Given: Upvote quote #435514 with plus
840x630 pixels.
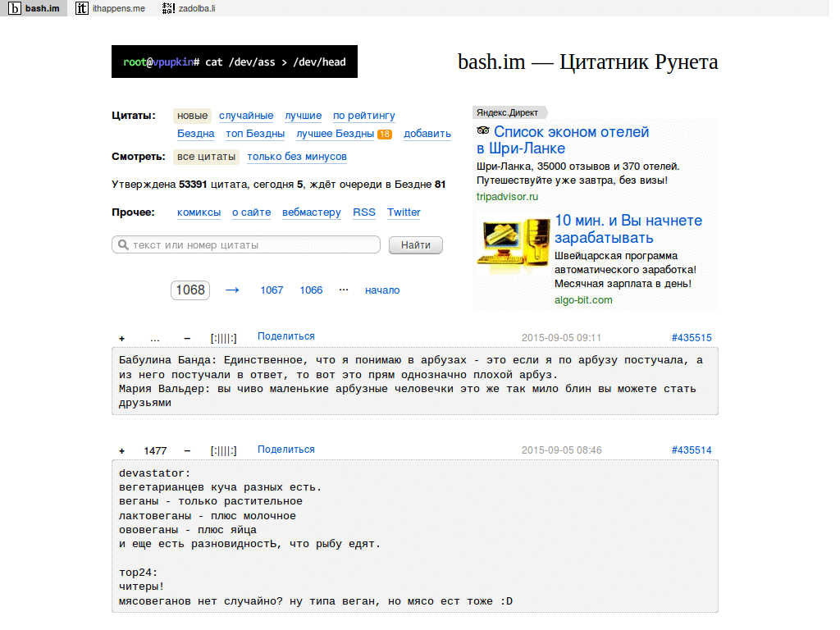Looking at the screenshot, I should click(x=122, y=451).
